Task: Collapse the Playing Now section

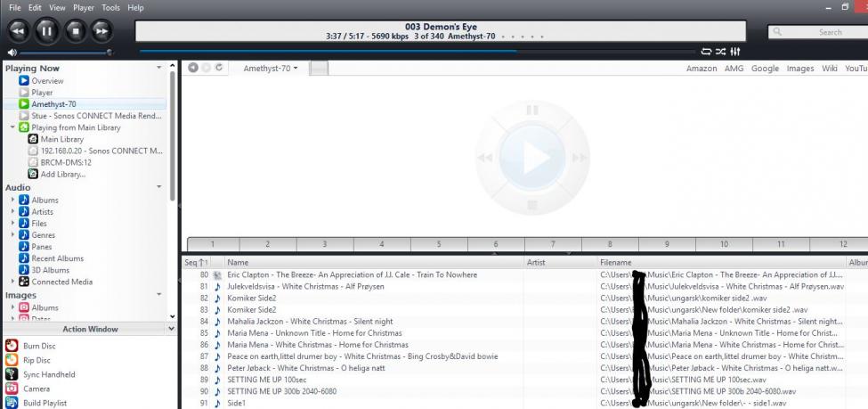Action: pos(158,68)
